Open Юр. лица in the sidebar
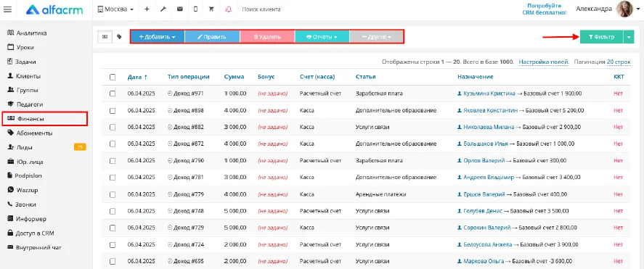This screenshot has height=269, width=644. click(x=25, y=162)
